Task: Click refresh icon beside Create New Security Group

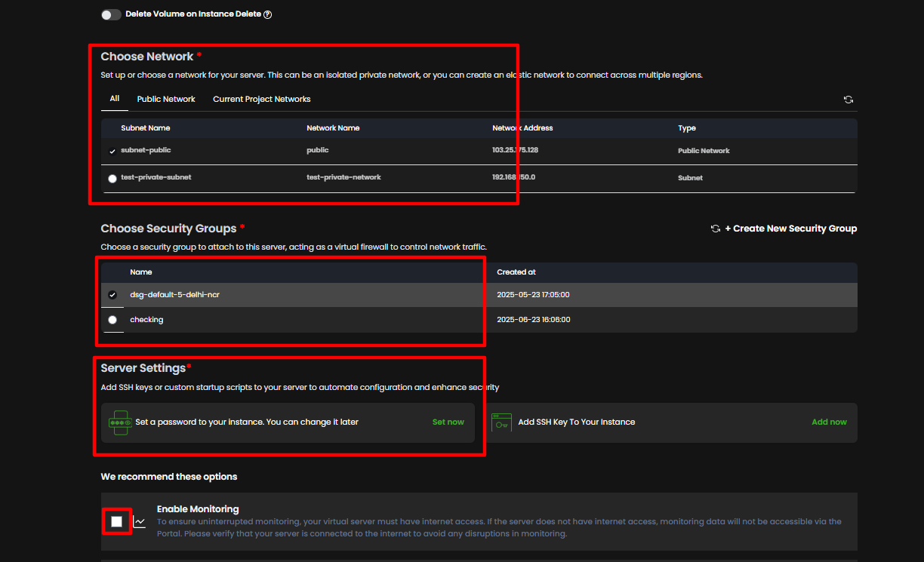Action: click(715, 229)
